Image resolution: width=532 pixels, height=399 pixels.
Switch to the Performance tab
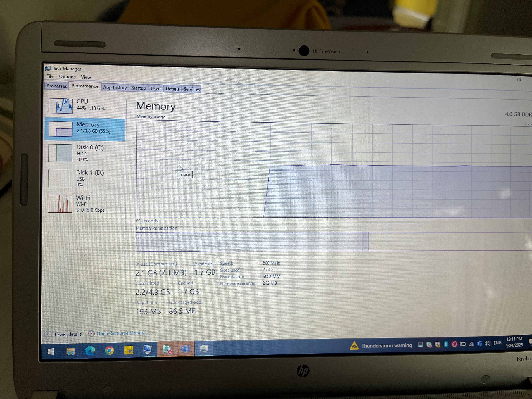pos(85,86)
